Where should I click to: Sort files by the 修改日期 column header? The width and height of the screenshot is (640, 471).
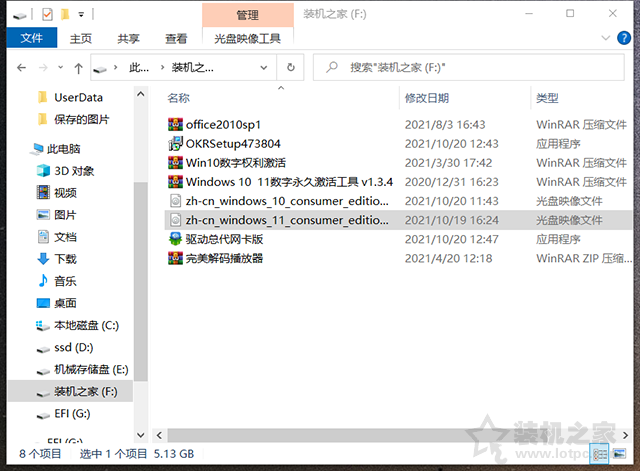click(x=425, y=99)
